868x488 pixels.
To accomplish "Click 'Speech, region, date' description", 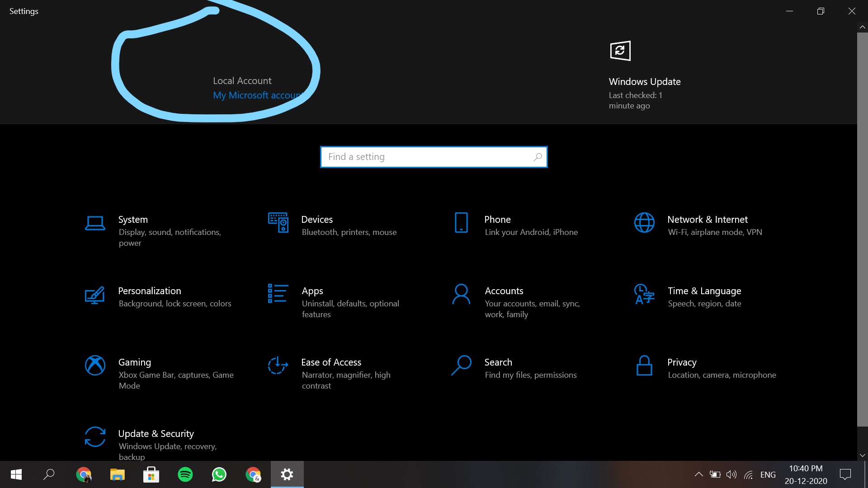I will pyautogui.click(x=704, y=304).
